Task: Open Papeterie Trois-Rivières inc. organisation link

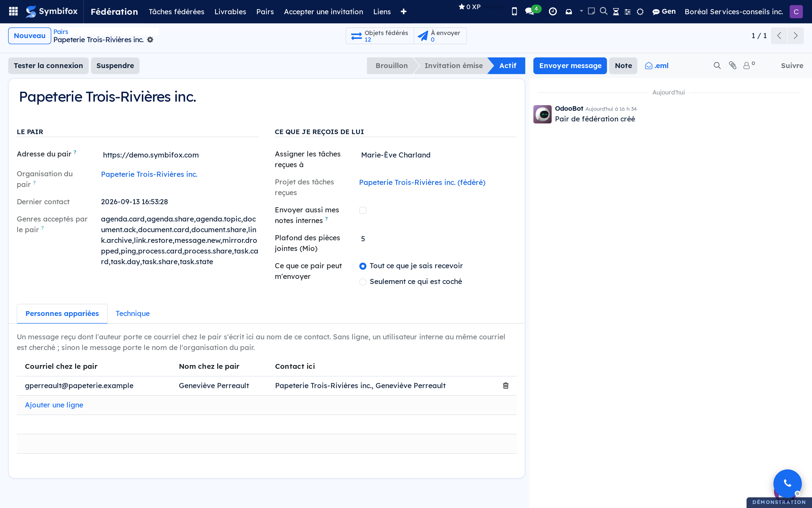Action: [x=149, y=174]
